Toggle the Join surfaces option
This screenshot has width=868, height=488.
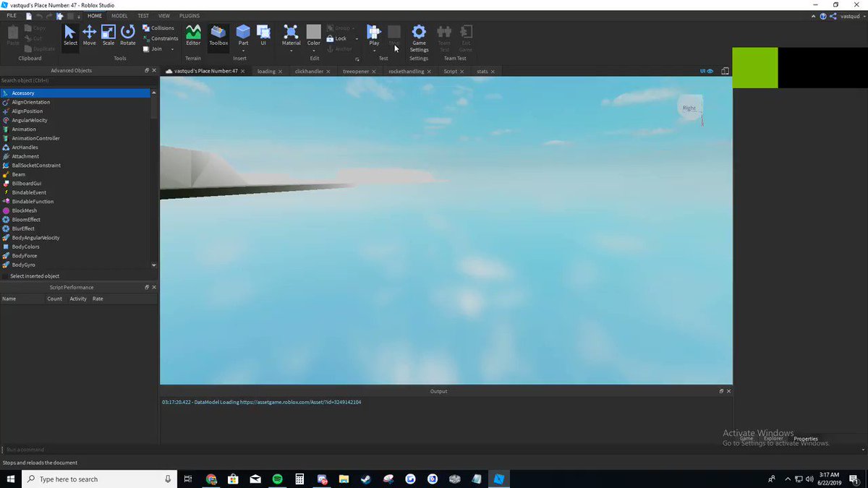(x=152, y=49)
